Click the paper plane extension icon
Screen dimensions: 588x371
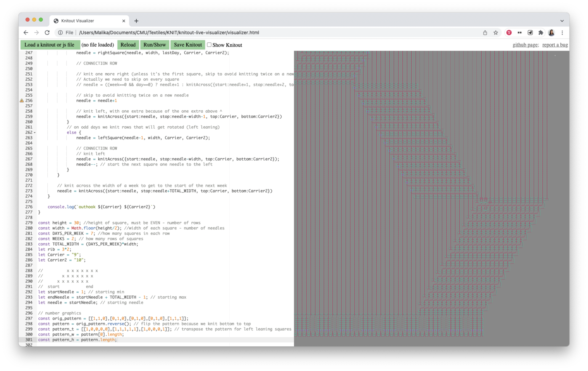pyautogui.click(x=530, y=33)
